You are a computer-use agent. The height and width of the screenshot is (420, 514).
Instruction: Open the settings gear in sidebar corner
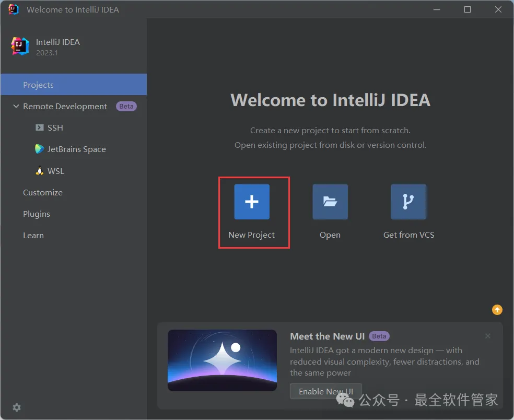click(17, 407)
